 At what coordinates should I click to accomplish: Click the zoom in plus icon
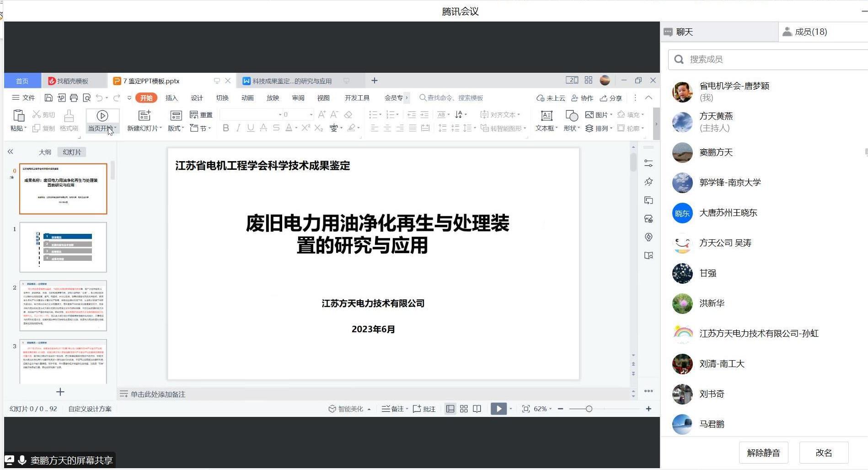coord(648,409)
